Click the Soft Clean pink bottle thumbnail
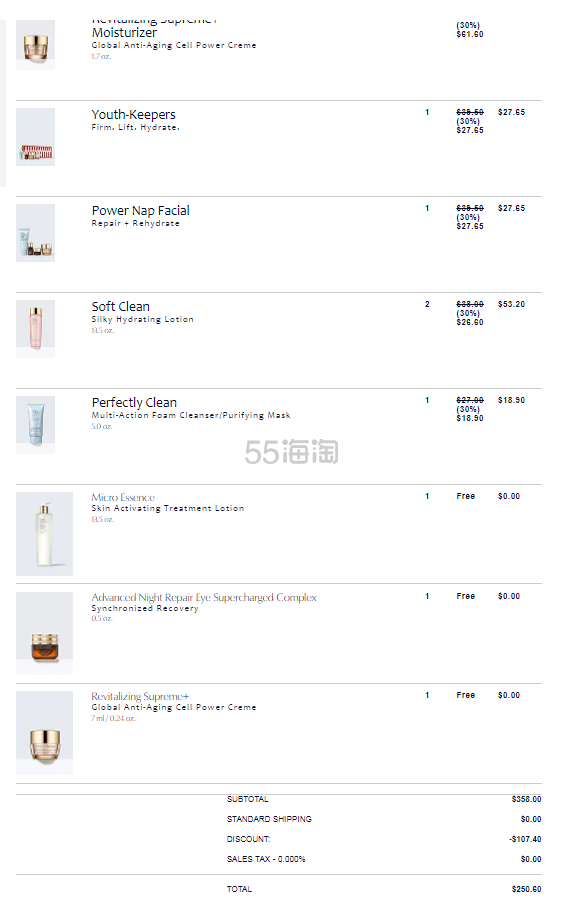 36,329
